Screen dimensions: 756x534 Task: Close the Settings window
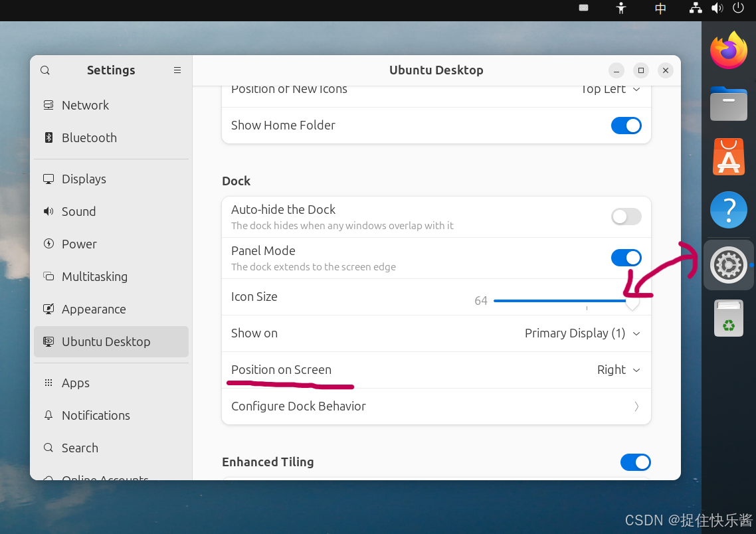pyautogui.click(x=666, y=70)
